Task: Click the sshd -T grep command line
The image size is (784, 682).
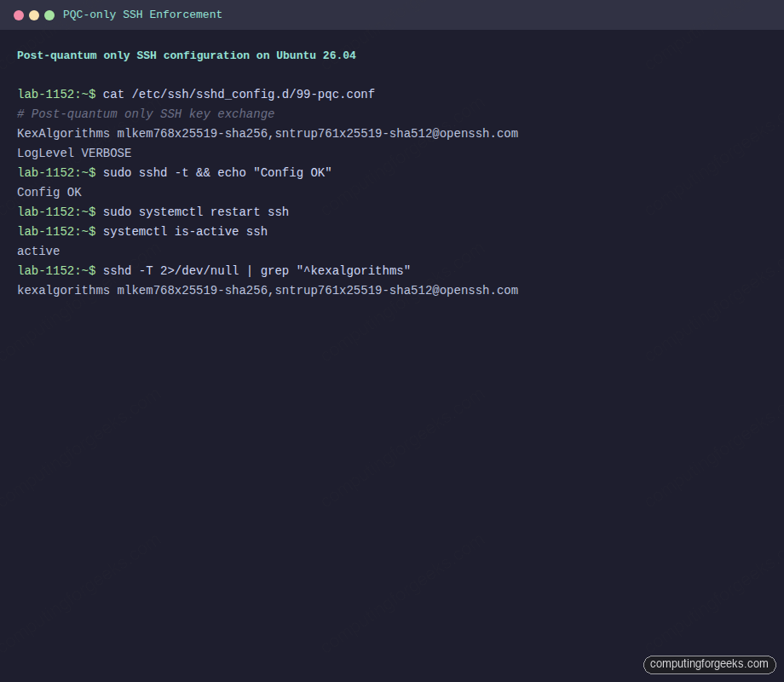Action: (x=256, y=270)
